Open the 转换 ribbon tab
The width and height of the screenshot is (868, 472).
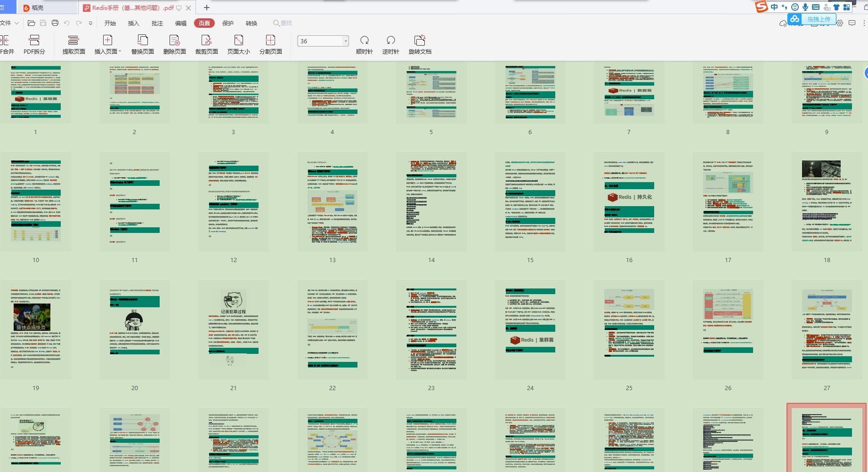click(x=251, y=23)
